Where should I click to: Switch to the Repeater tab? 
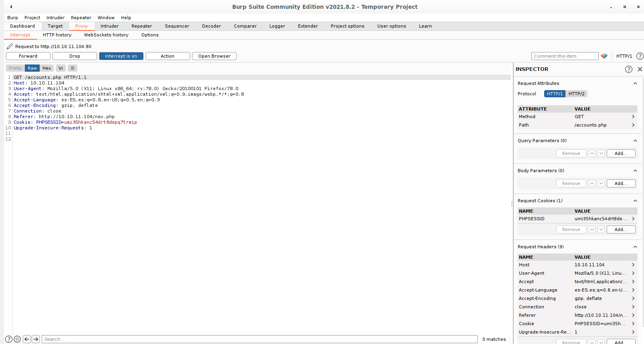[142, 26]
